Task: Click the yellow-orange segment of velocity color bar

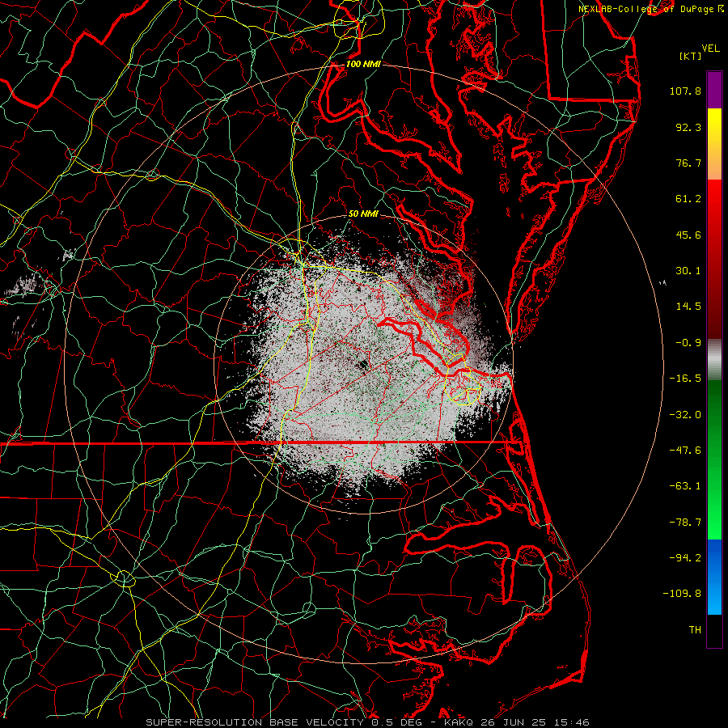Action: tap(714, 144)
